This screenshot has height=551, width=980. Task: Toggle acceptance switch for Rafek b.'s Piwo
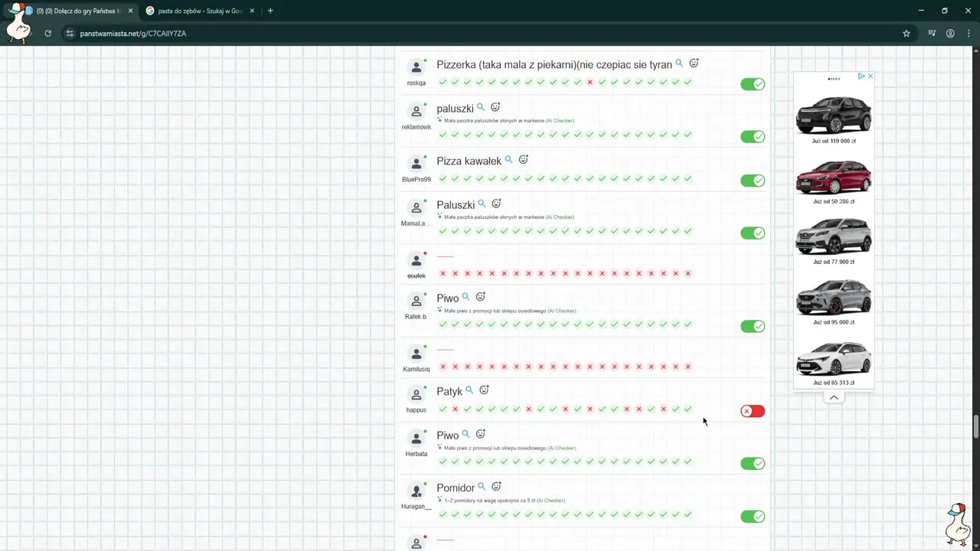(753, 327)
